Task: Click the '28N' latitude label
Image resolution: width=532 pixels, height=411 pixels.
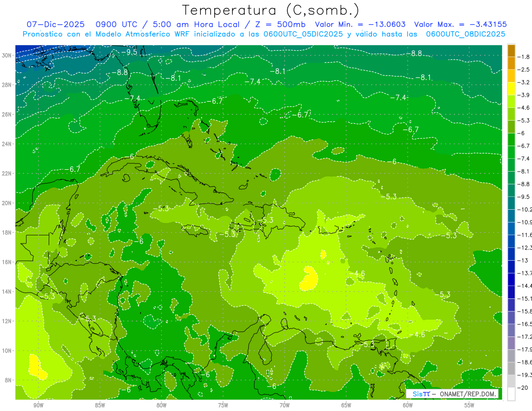Action: [7, 85]
